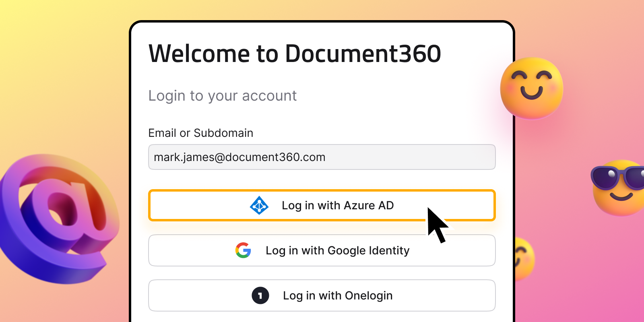
Task: Select Log in with Onelogin button
Action: [322, 295]
